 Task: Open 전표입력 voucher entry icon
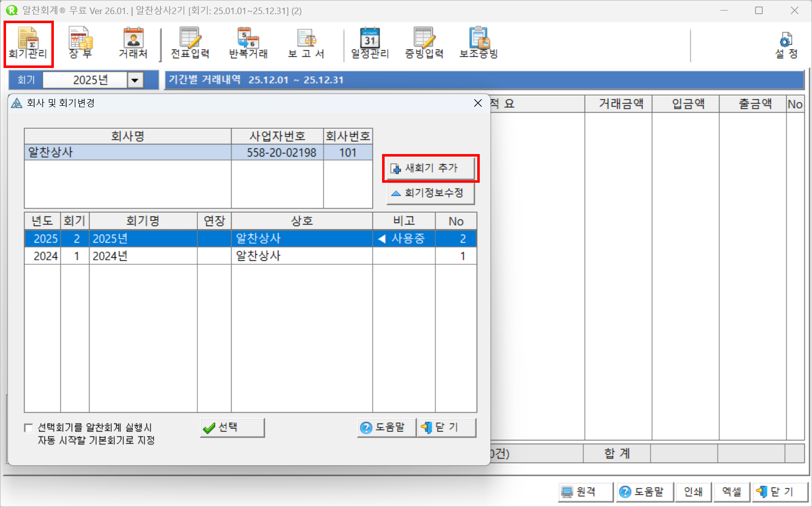point(190,43)
